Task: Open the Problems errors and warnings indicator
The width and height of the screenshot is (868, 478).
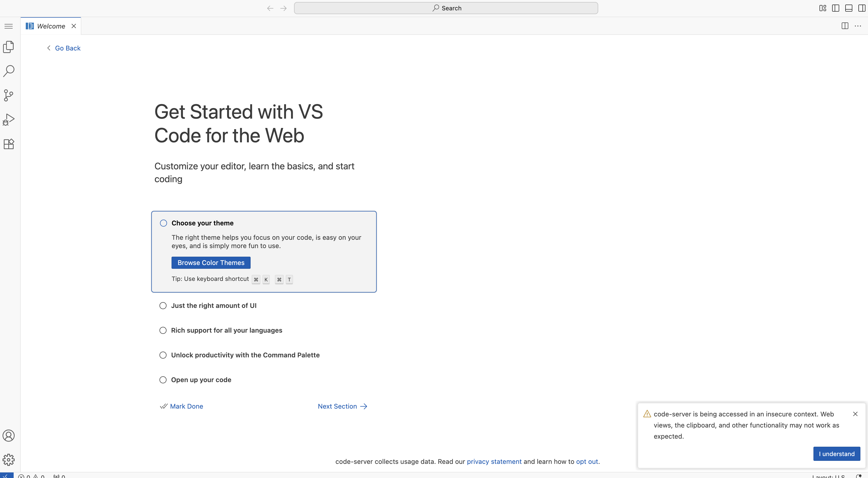Action: [x=31, y=476]
